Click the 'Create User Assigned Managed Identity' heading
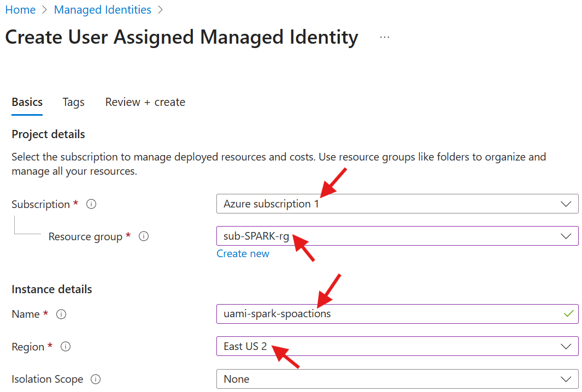Screen dimensions: 582x392 [x=181, y=37]
